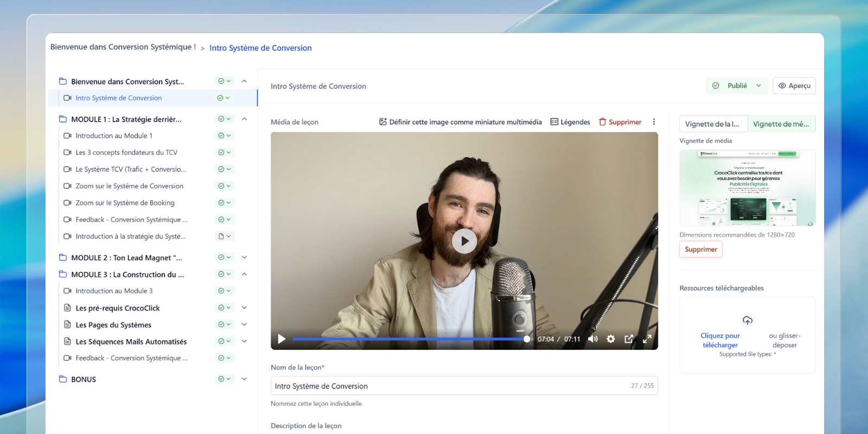Delete lesson media with Supprimer trash icon
Viewport: 868px width, 434px height.
pos(620,122)
